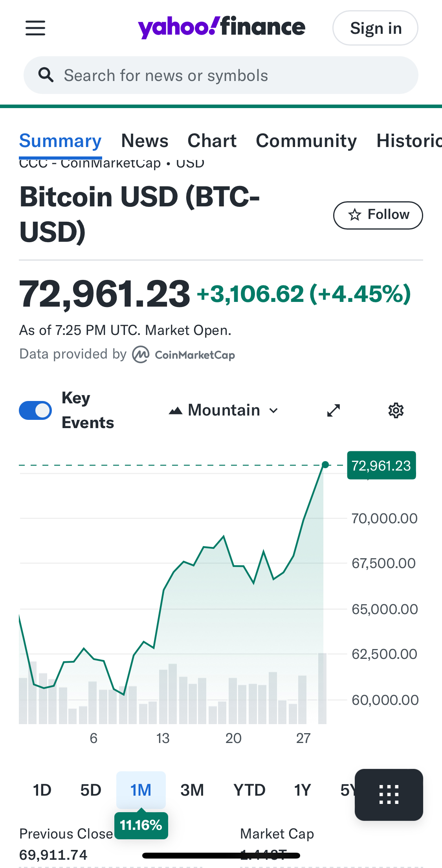Expand chart to full screen

pyautogui.click(x=334, y=410)
